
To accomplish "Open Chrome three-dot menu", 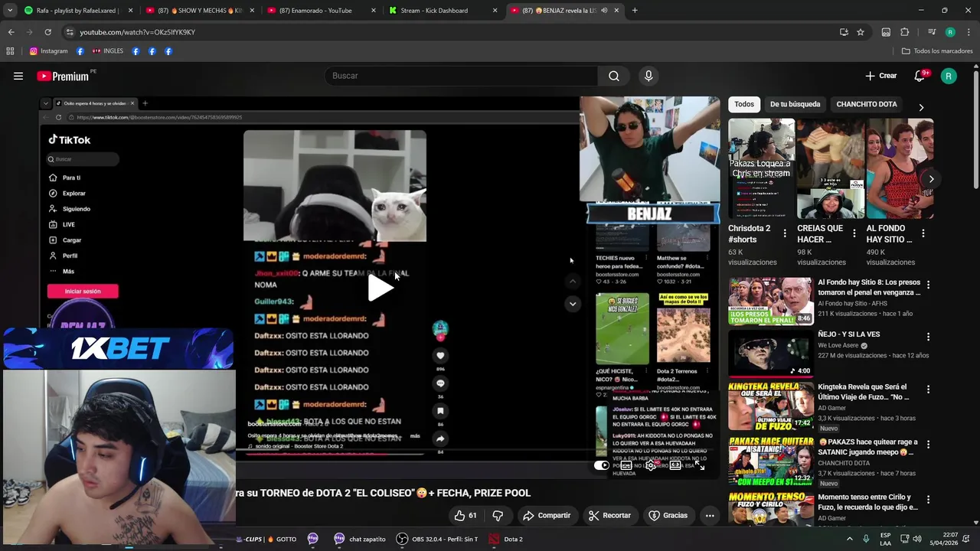I will (969, 32).
